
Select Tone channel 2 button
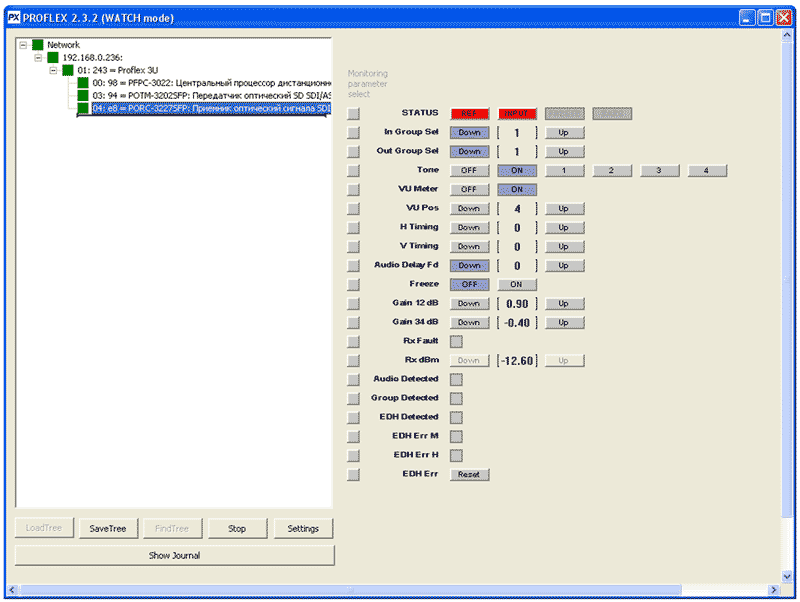(612, 170)
